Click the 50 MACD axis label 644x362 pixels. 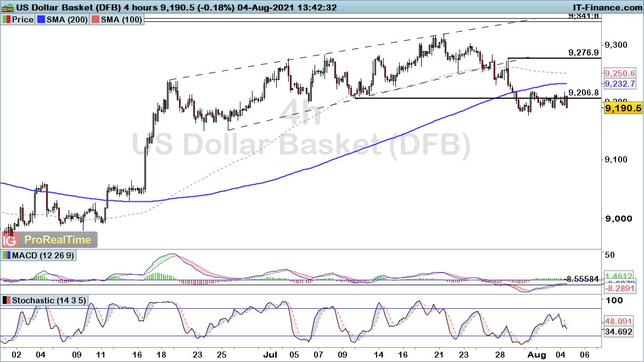[610, 255]
